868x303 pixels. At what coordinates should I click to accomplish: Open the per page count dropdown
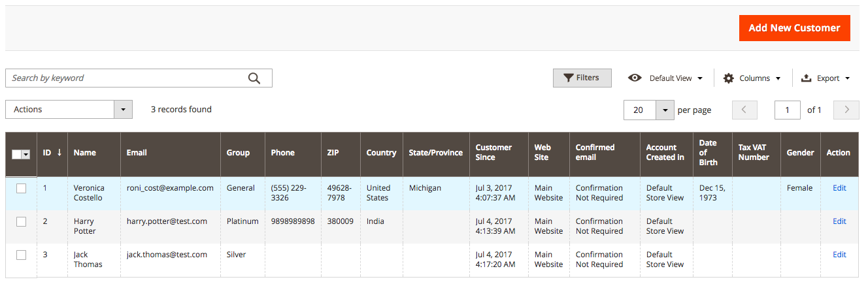coord(665,110)
